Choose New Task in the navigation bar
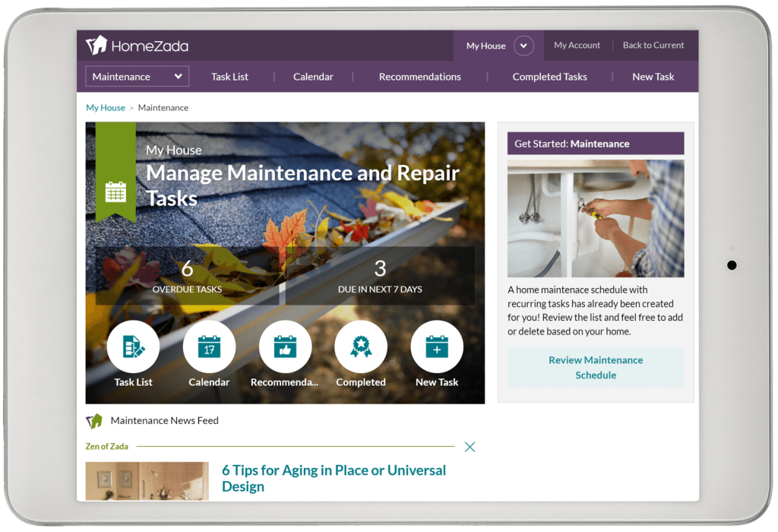This screenshot has width=778, height=532. pos(653,77)
